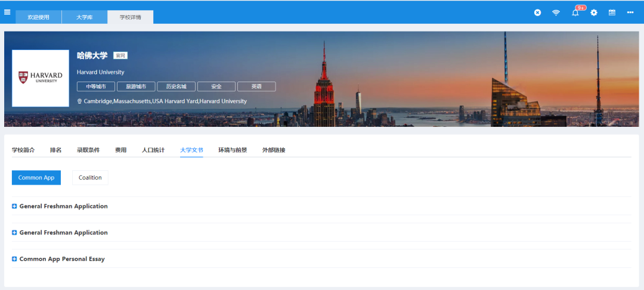Click the Harvard University subtitle text
The width and height of the screenshot is (644, 290).
(x=100, y=72)
